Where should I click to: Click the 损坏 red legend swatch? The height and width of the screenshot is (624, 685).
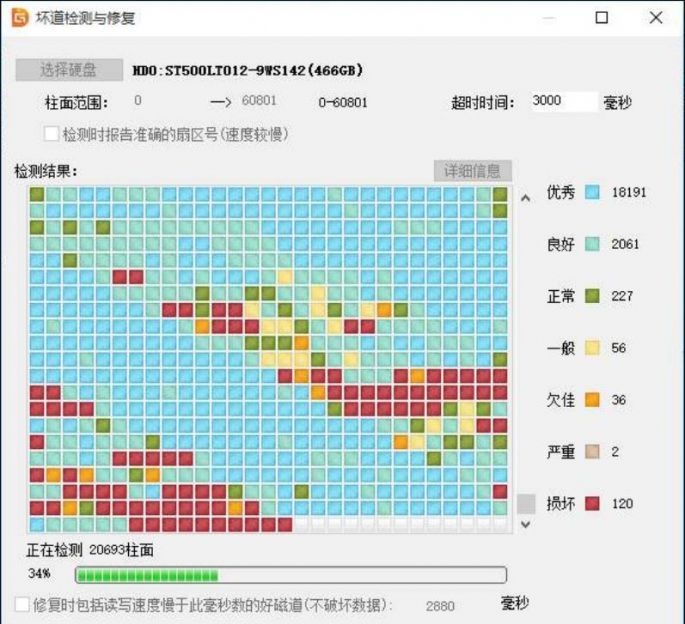tap(592, 503)
